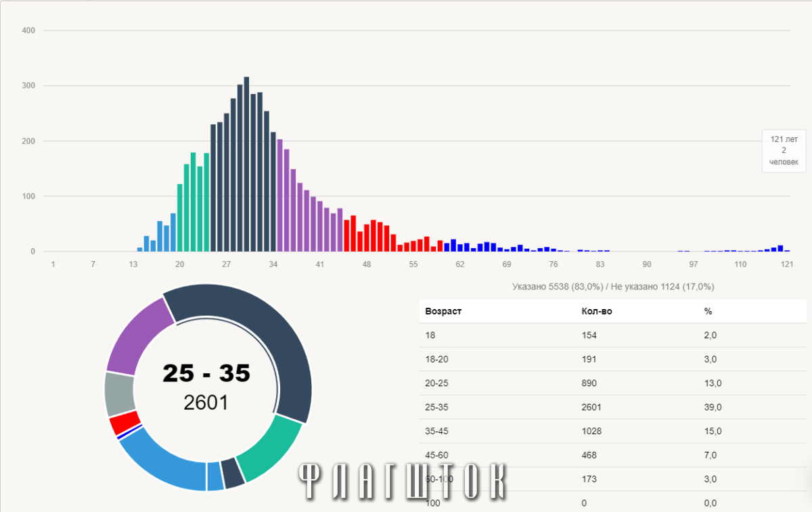The width and height of the screenshot is (812, 512).
Task: Select the 20-25 row in table
Action: point(613,383)
